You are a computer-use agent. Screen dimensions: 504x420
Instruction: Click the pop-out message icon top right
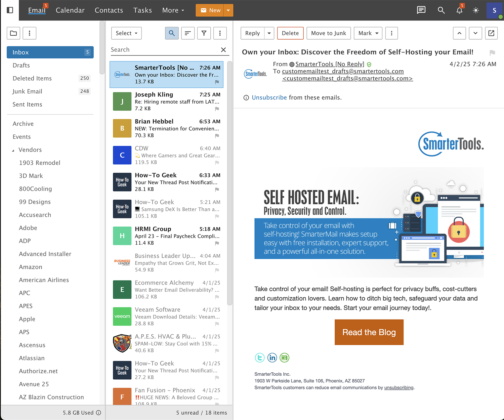(491, 33)
